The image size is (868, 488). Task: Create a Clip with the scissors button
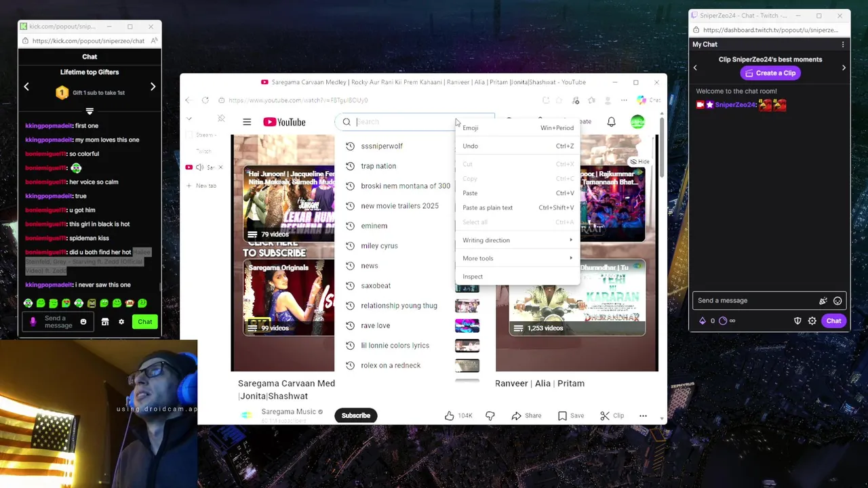click(612, 415)
